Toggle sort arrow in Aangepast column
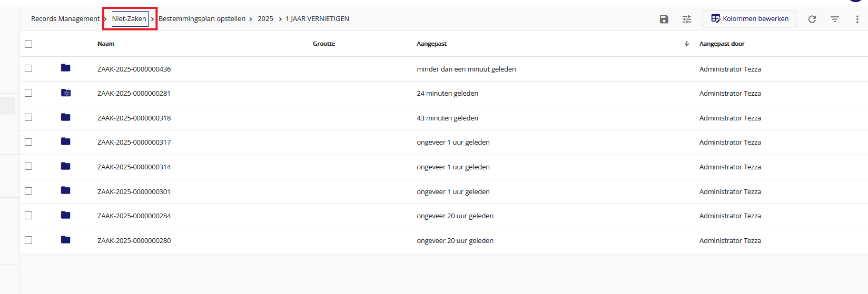Image resolution: width=868 pixels, height=294 pixels. point(687,44)
